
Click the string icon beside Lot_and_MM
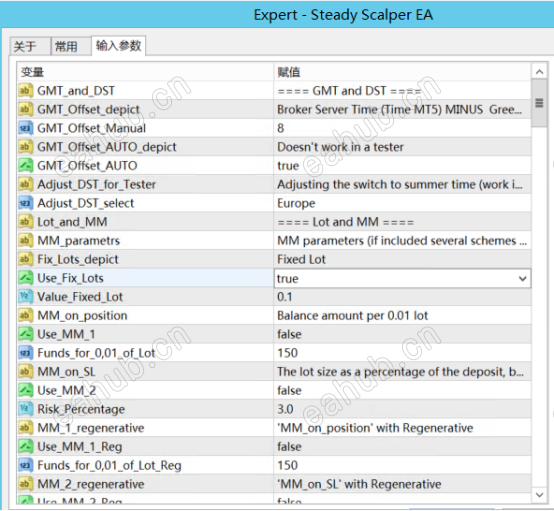coord(25,222)
